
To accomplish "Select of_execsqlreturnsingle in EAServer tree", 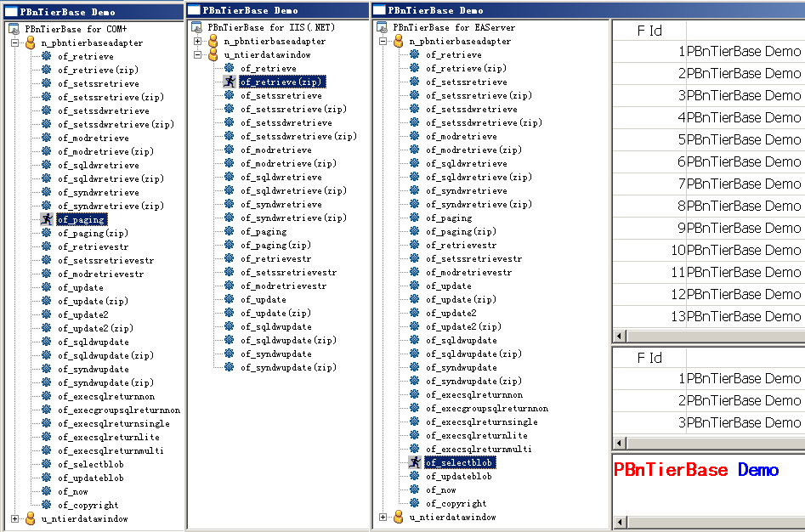I will point(482,422).
